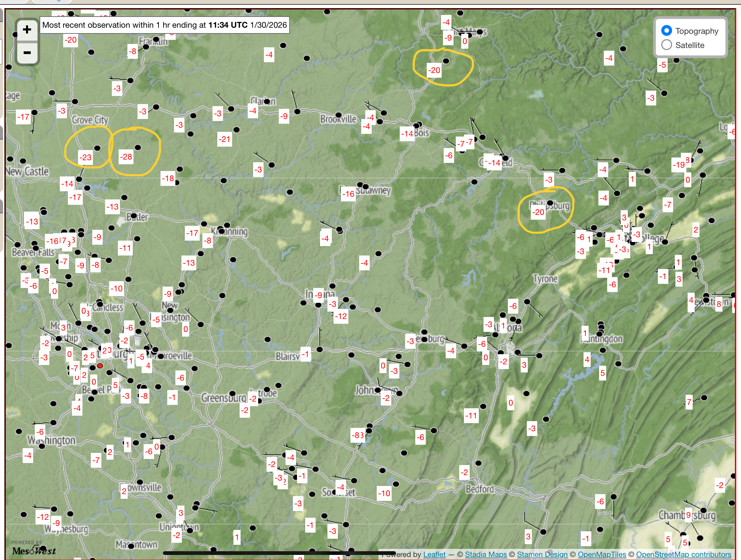Click the station dot at Philipsburg
The width and height of the screenshot is (741, 560).
550,203
